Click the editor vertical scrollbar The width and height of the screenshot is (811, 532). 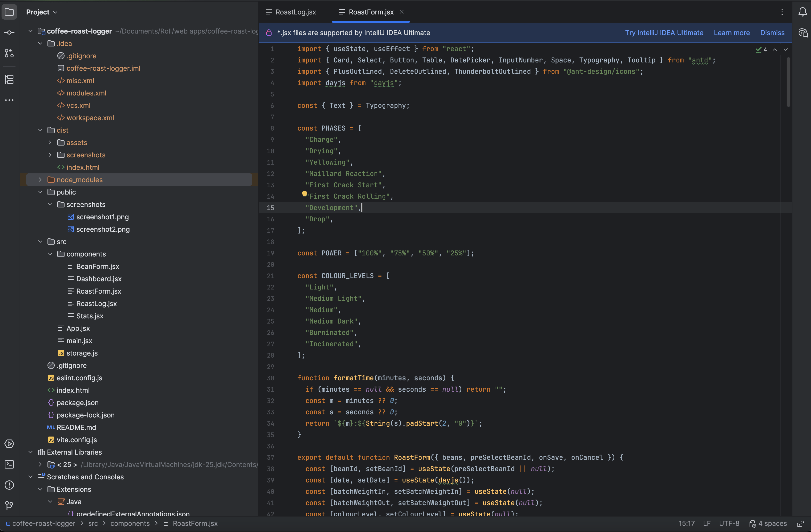click(788, 82)
